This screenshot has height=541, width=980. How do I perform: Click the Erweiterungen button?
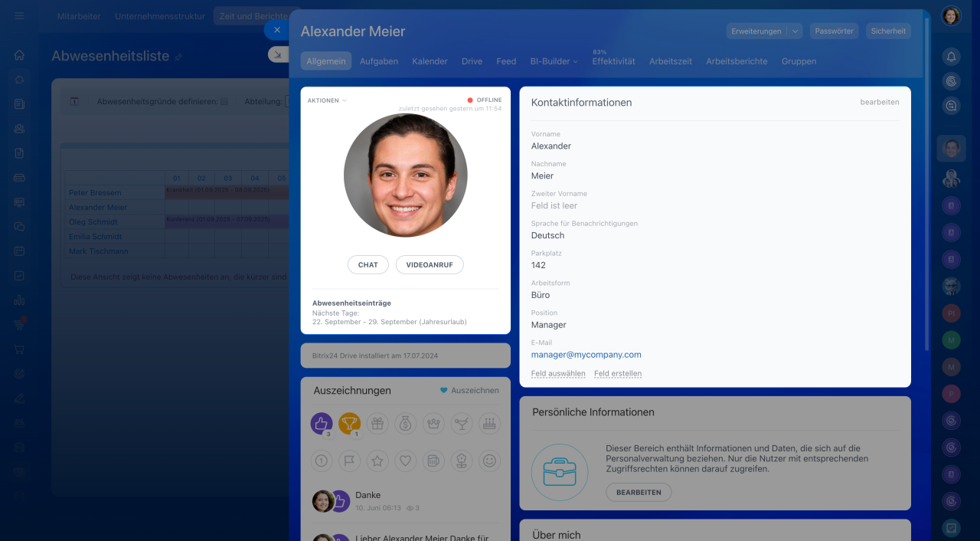coord(756,31)
